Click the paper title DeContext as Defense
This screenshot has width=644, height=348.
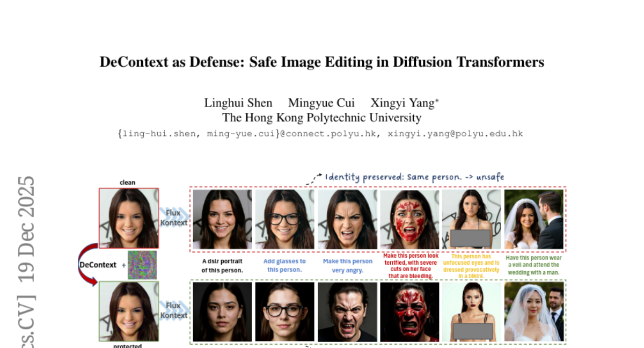pos(322,62)
